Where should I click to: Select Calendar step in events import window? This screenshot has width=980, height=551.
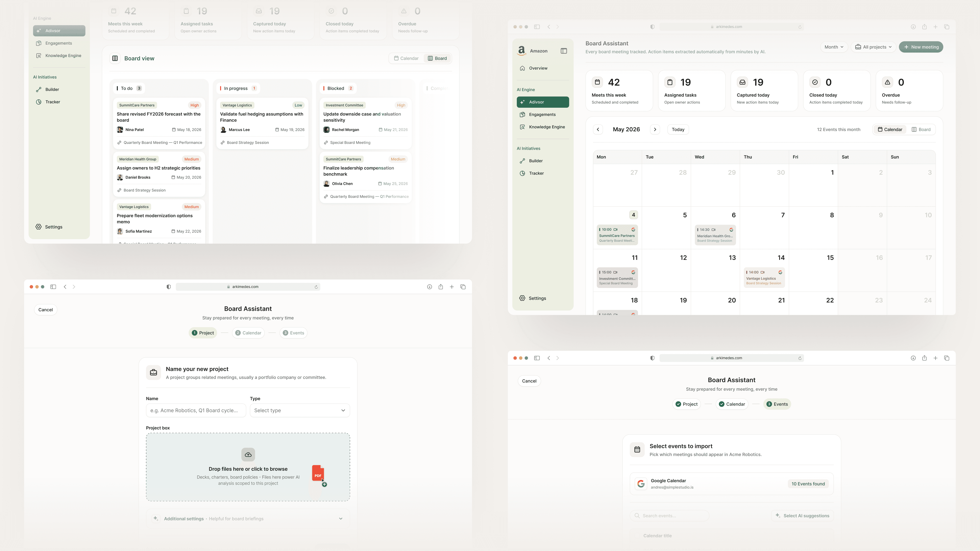732,404
